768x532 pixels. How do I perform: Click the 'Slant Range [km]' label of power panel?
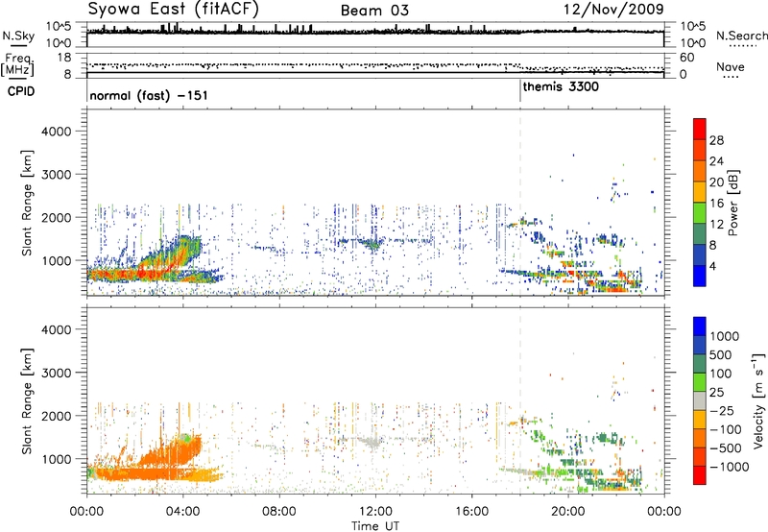click(x=27, y=203)
